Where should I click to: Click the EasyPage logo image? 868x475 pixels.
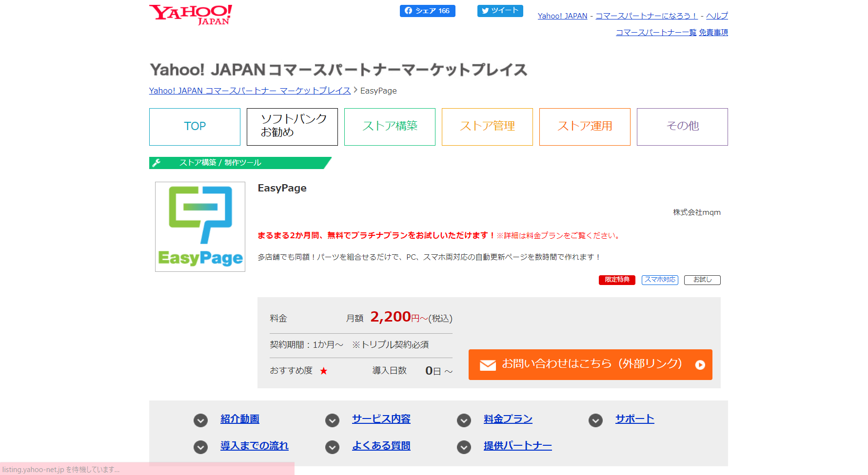(x=200, y=227)
